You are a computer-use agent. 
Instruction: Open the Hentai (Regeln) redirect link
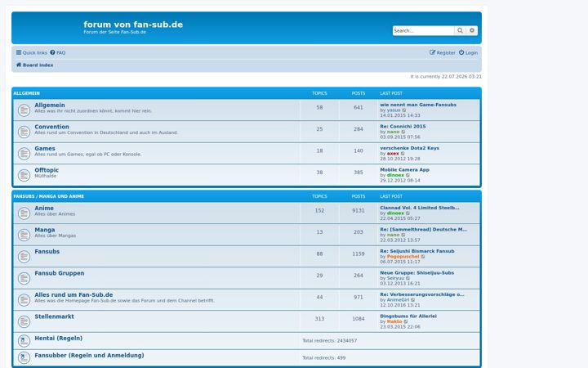[59, 339]
